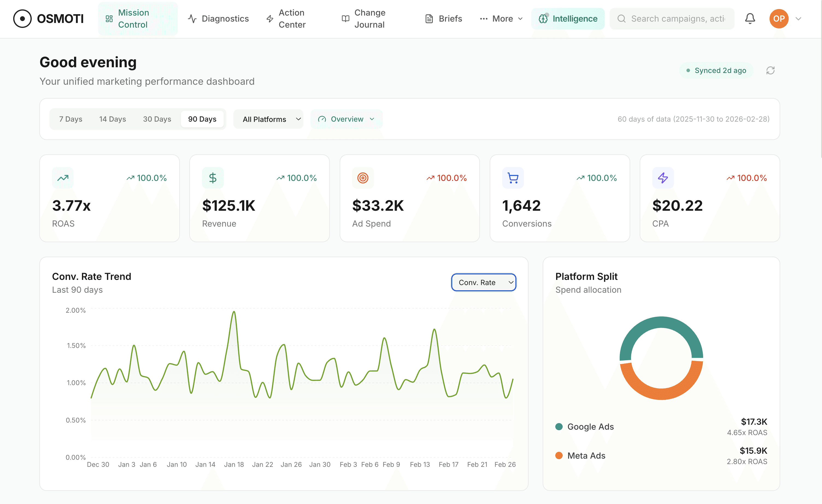Click the notification bell icon
Viewport: 822px width, 504px height.
point(750,19)
